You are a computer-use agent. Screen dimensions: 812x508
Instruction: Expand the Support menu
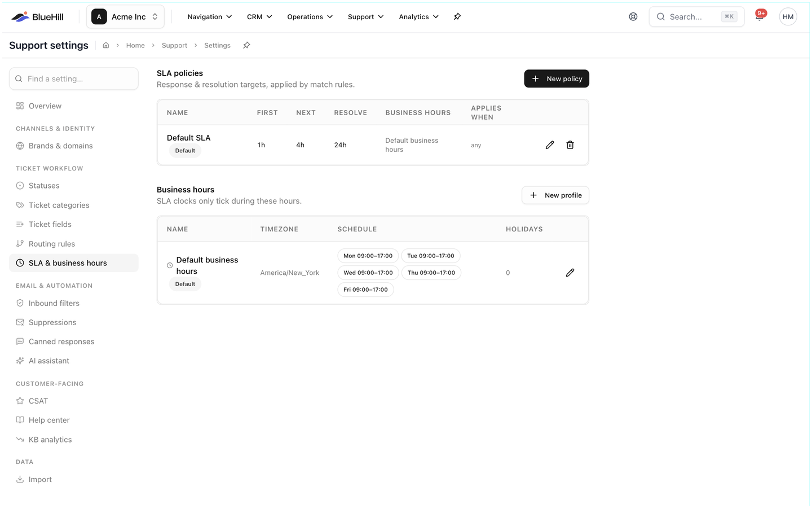(x=366, y=17)
